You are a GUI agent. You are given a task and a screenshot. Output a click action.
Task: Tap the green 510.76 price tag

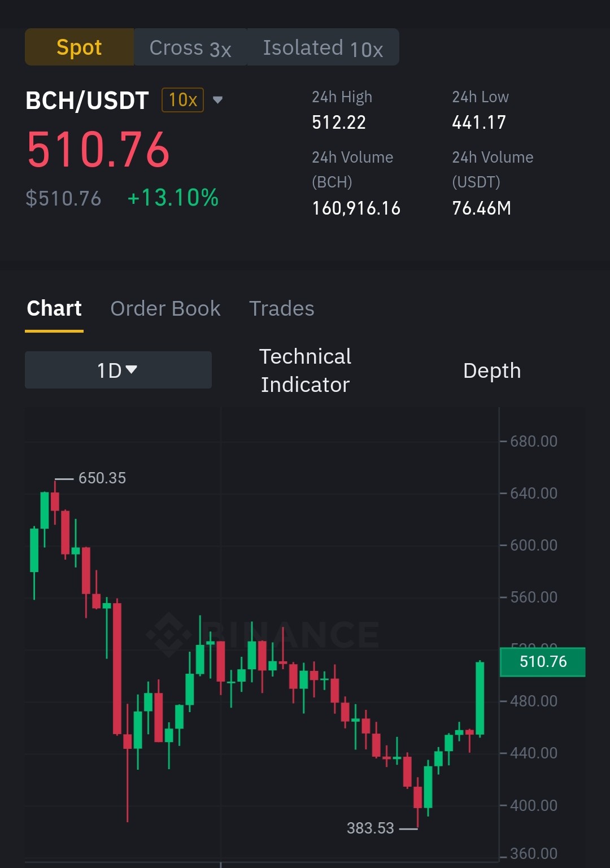(543, 662)
